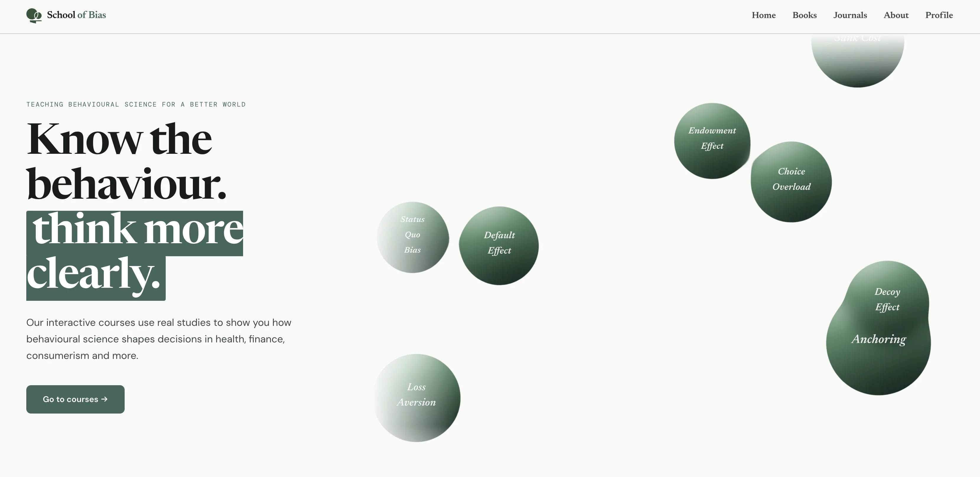
Task: Click the School of Bias brand text
Action: click(76, 15)
